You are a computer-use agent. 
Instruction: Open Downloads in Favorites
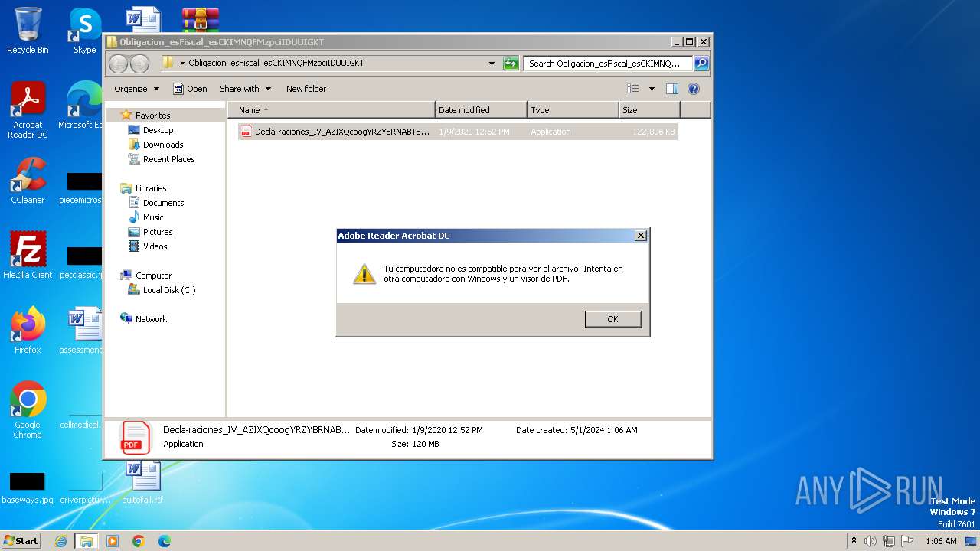click(162, 145)
